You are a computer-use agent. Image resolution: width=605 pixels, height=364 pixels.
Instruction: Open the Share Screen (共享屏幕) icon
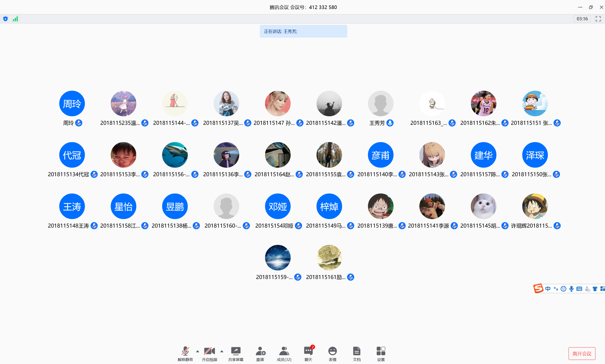(235, 351)
